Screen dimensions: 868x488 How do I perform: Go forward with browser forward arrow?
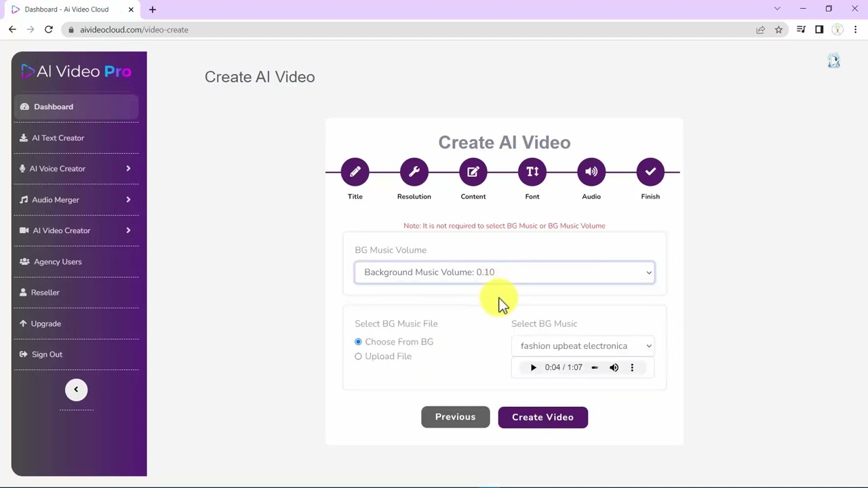(x=31, y=30)
